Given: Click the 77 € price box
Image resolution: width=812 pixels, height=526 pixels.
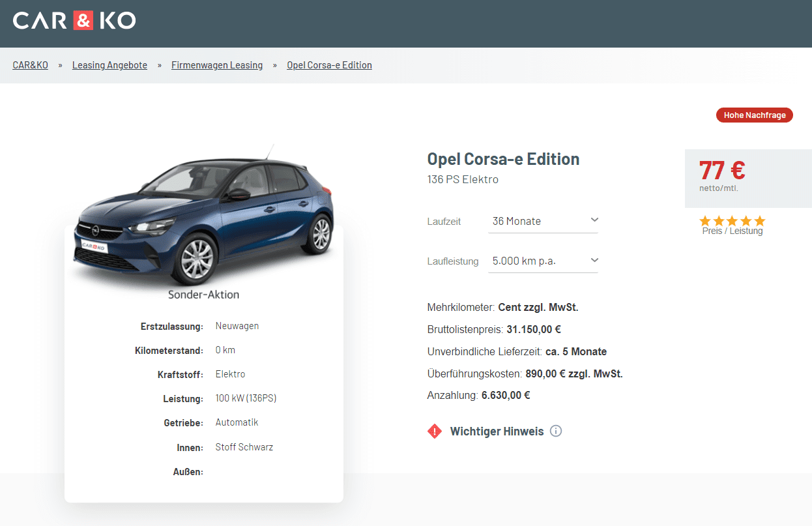Looking at the screenshot, I should pos(748,178).
